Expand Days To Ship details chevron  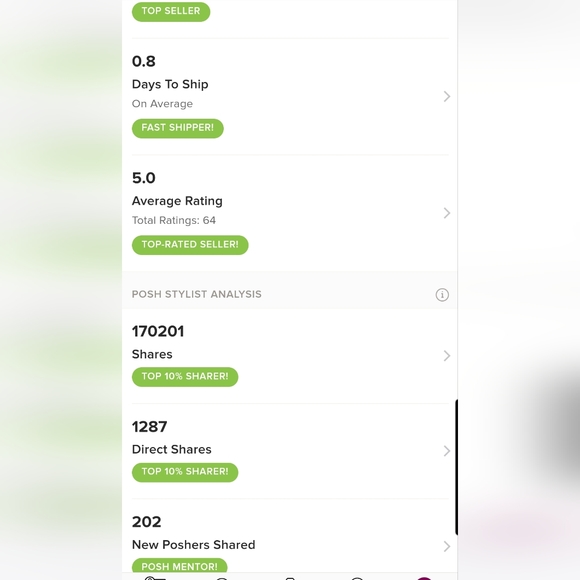(x=446, y=97)
